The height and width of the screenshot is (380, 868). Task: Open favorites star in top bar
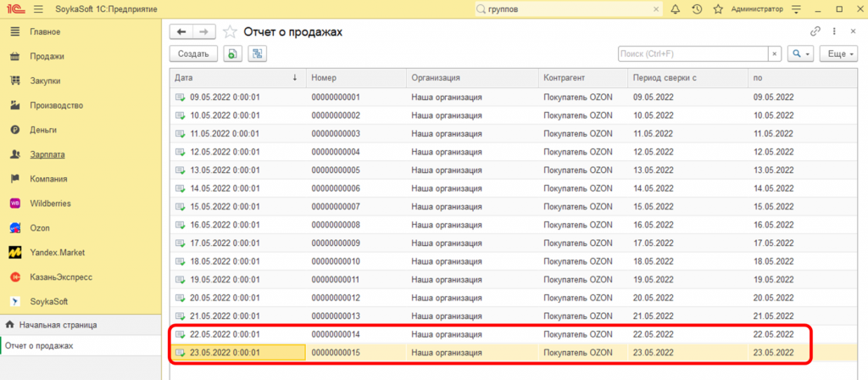click(x=718, y=9)
